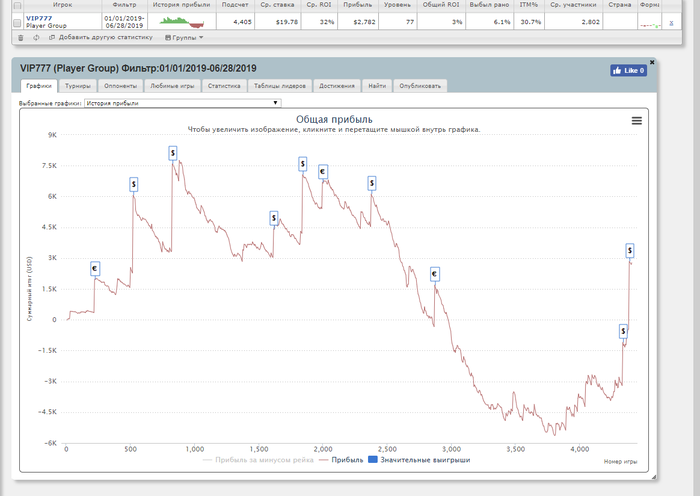Click the form mini chart in VIP777 row
Viewport: 700px width, 496px height.
point(650,25)
